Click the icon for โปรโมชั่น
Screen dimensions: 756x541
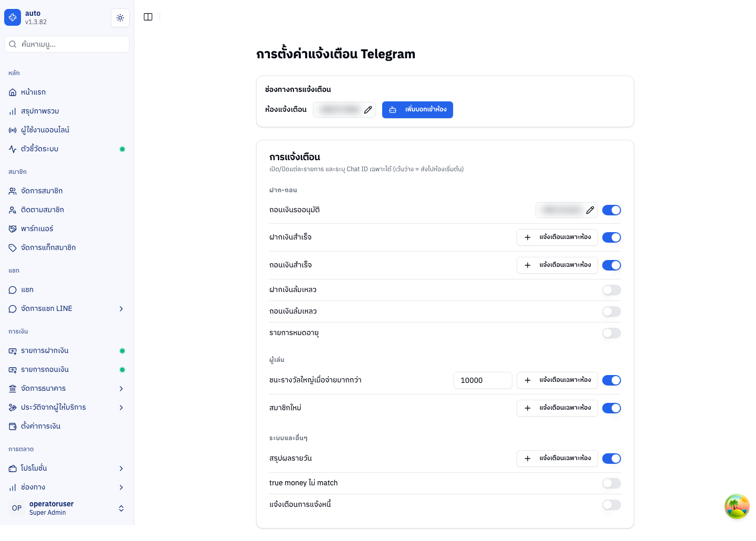tap(13, 469)
